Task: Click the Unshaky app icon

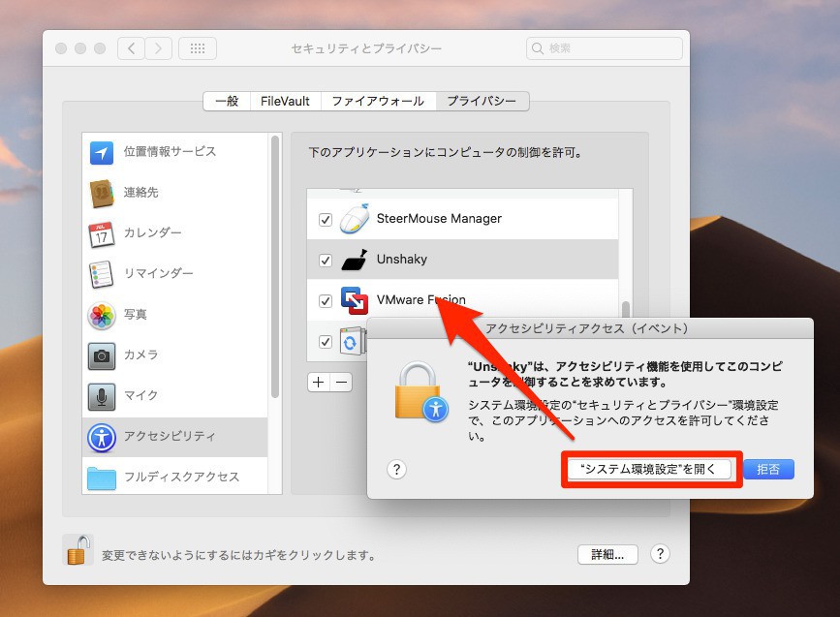Action: pyautogui.click(x=355, y=260)
